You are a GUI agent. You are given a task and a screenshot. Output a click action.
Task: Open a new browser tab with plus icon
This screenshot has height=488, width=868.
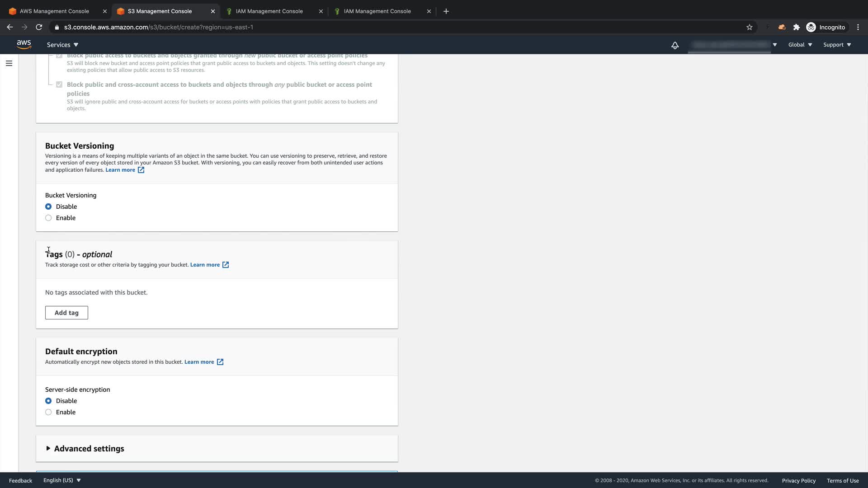pyautogui.click(x=446, y=11)
